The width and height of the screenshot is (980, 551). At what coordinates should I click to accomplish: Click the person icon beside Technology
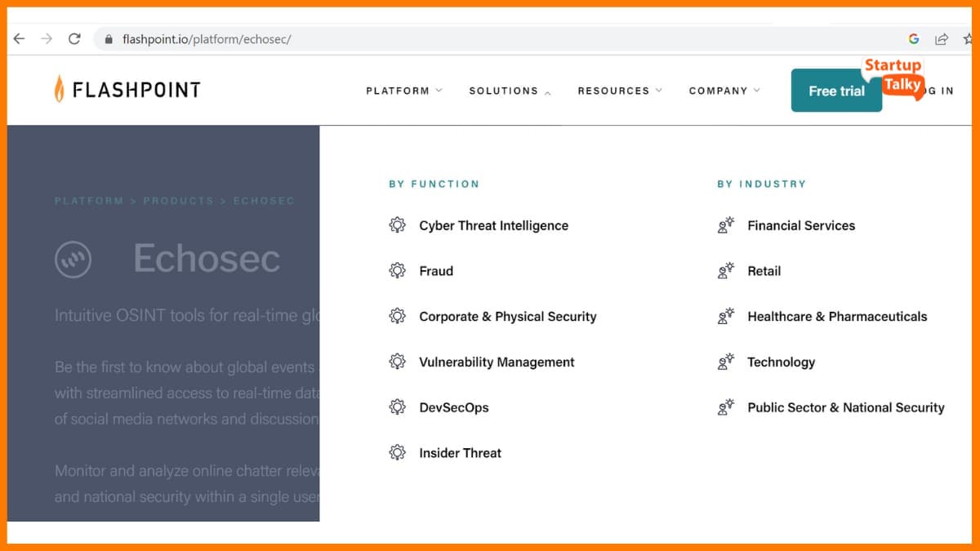point(725,362)
